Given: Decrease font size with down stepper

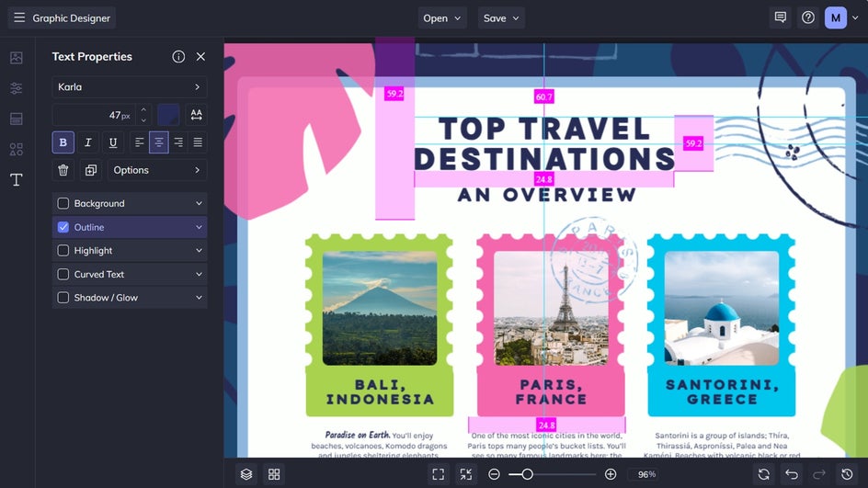Looking at the screenshot, I should pyautogui.click(x=143, y=120).
